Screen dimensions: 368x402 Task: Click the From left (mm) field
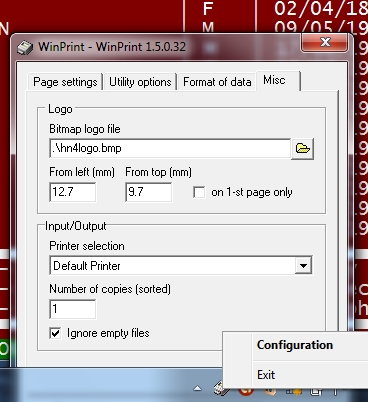[x=72, y=192]
